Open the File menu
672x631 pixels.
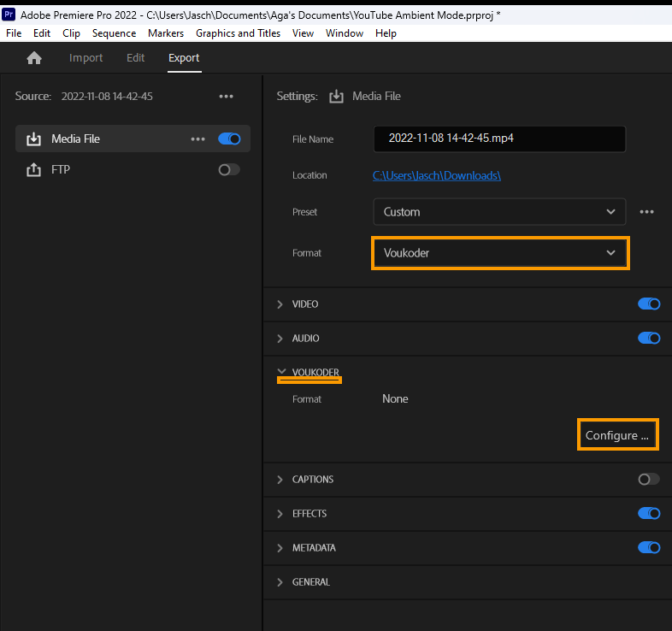[x=14, y=33]
